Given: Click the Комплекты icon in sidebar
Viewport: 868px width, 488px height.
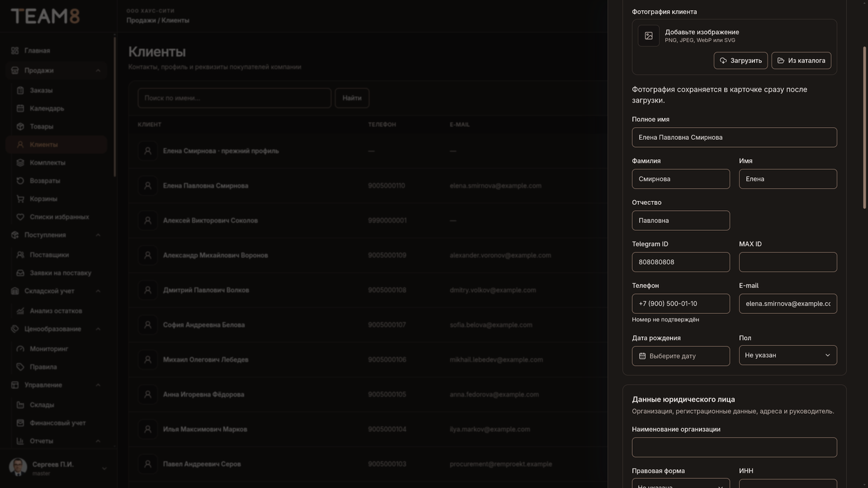Looking at the screenshot, I should (x=20, y=163).
